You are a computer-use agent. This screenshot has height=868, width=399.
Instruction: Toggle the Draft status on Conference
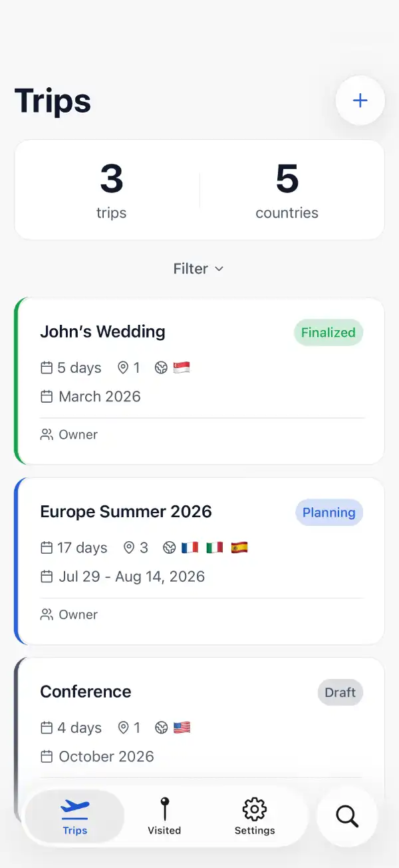340,692
